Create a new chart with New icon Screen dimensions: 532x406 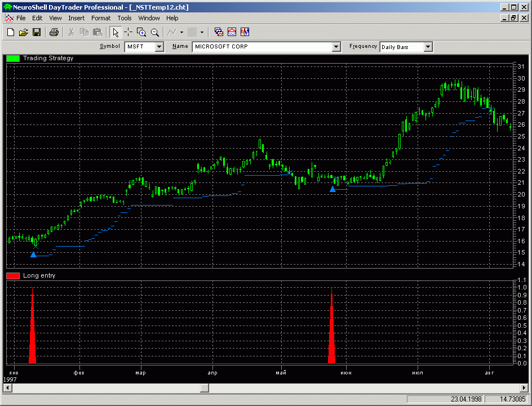[10, 32]
